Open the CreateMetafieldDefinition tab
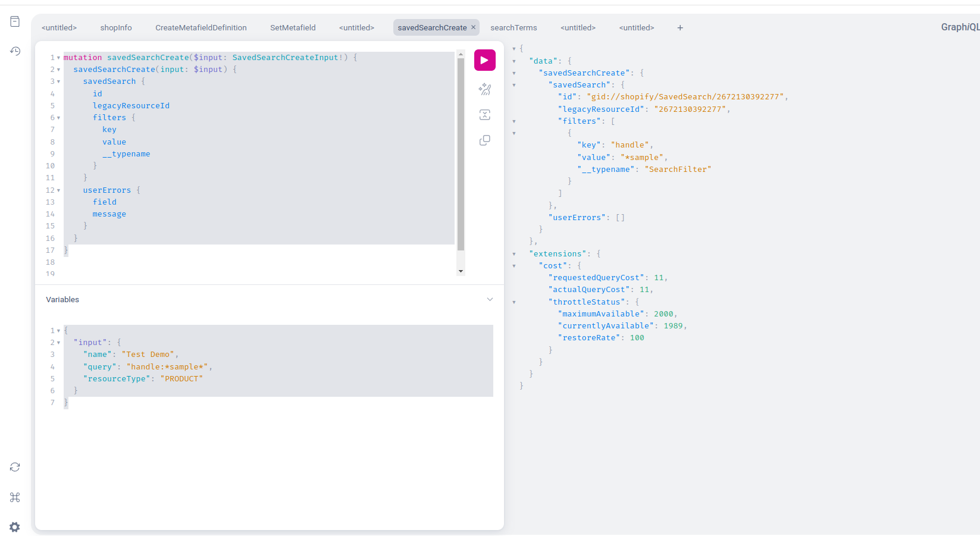The width and height of the screenshot is (980, 536). (201, 28)
